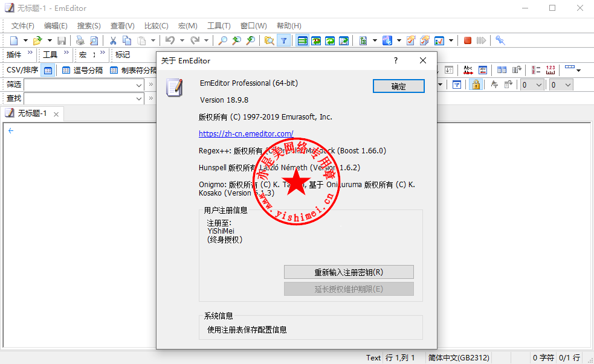Toggle the 逗号分隔 CSV mode

(x=83, y=70)
